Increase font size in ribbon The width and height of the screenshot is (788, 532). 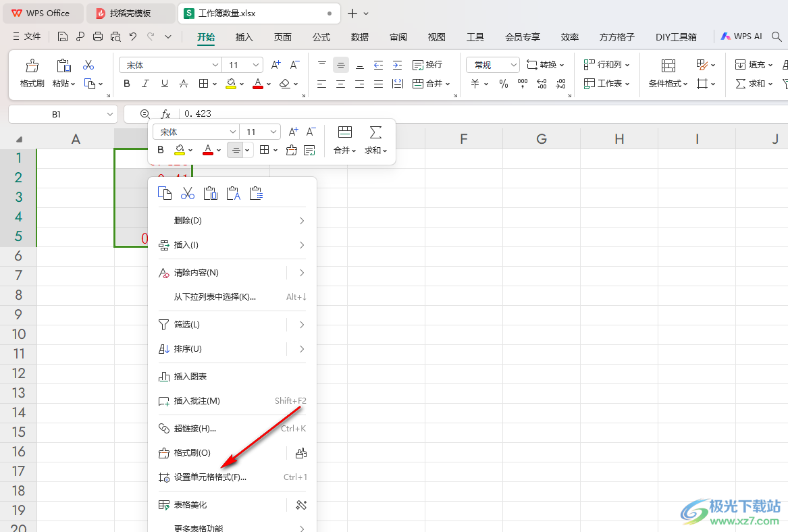coord(275,65)
